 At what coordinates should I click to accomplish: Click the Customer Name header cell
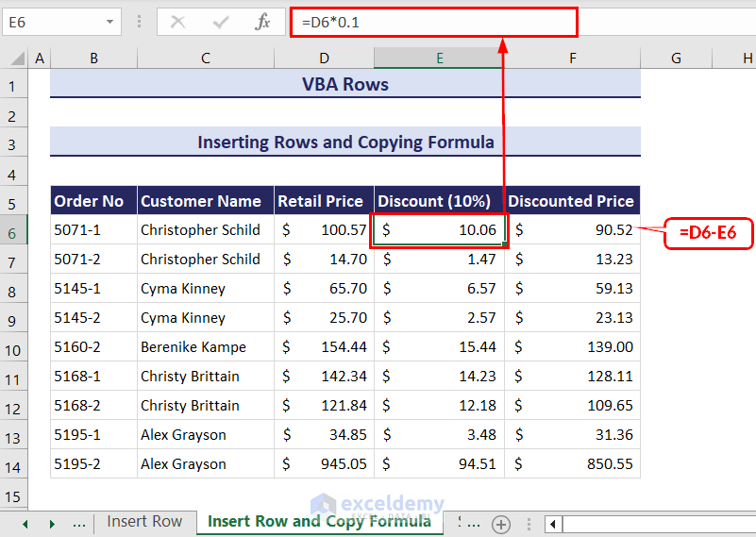tap(206, 200)
